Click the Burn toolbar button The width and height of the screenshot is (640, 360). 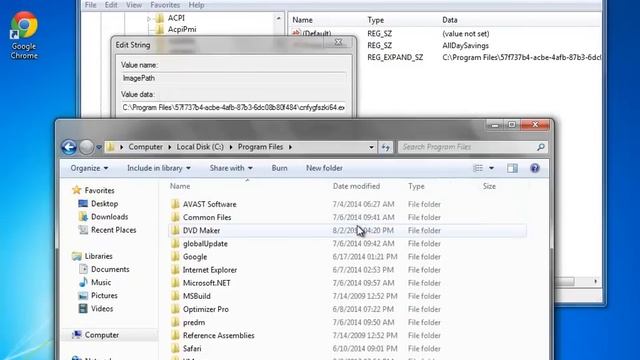(x=280, y=168)
